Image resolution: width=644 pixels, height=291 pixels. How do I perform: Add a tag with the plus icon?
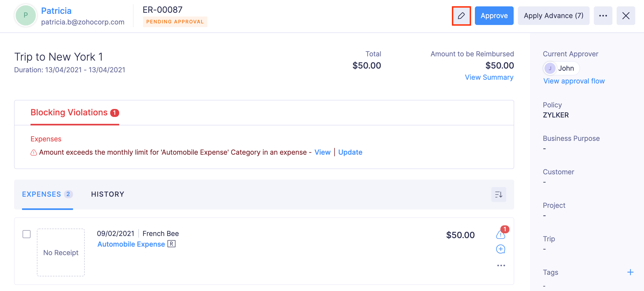point(630,272)
